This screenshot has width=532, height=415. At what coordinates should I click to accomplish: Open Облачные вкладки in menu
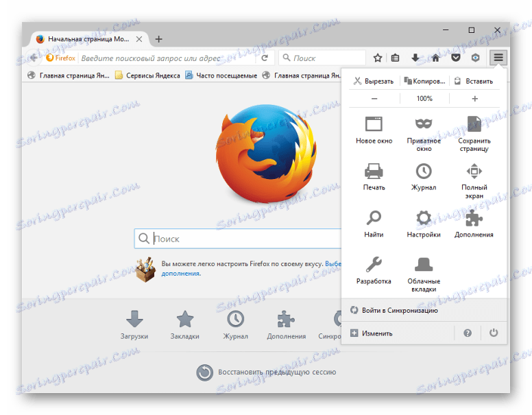point(424,274)
